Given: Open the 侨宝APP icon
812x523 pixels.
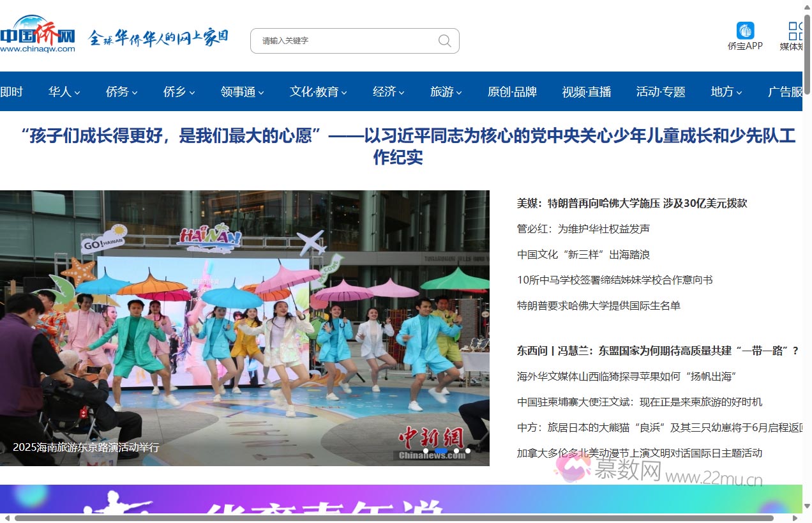Looking at the screenshot, I should click(x=745, y=31).
